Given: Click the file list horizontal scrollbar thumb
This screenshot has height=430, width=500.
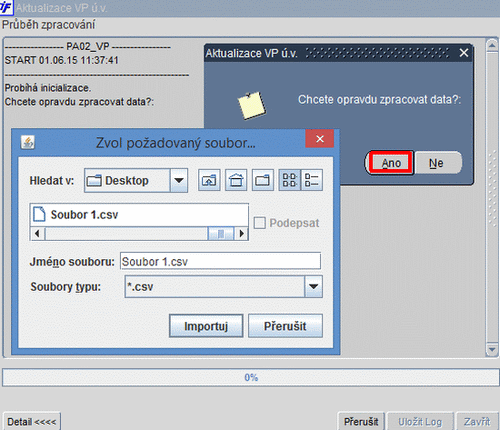Looking at the screenshot, I should (221, 233).
